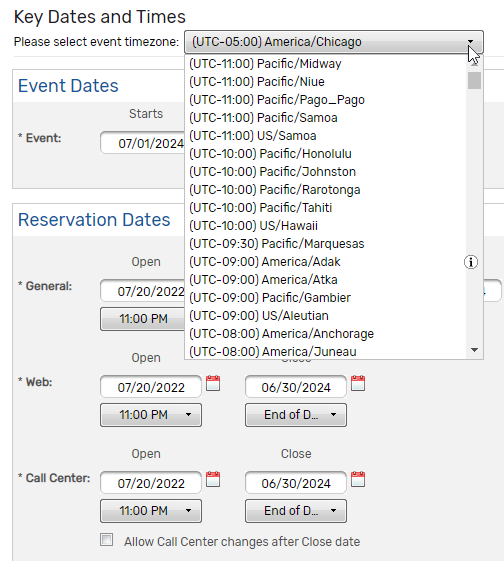Pick (UTC-09:30) Pacific/Marquesas timezone

click(x=326, y=244)
